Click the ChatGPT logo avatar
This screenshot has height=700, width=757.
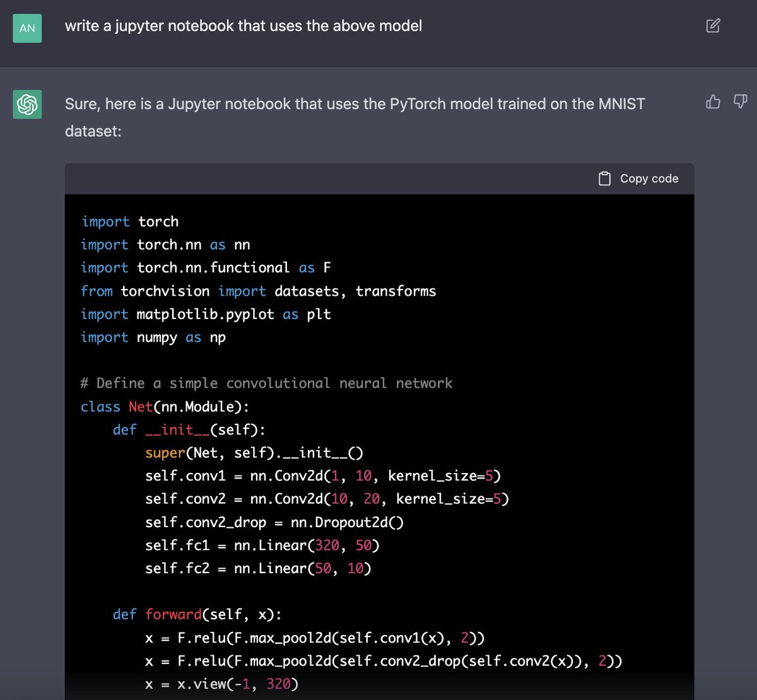click(x=27, y=104)
